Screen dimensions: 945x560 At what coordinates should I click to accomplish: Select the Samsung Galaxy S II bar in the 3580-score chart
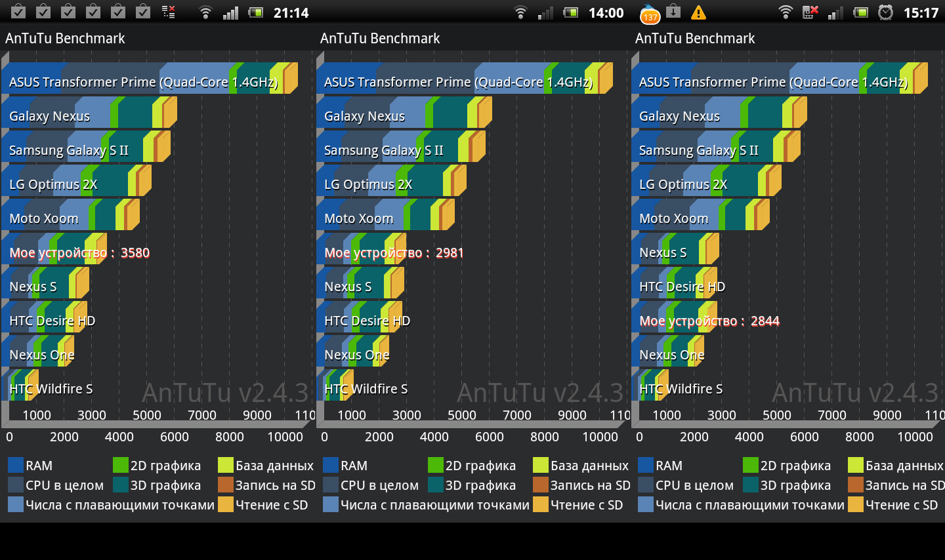click(86, 147)
